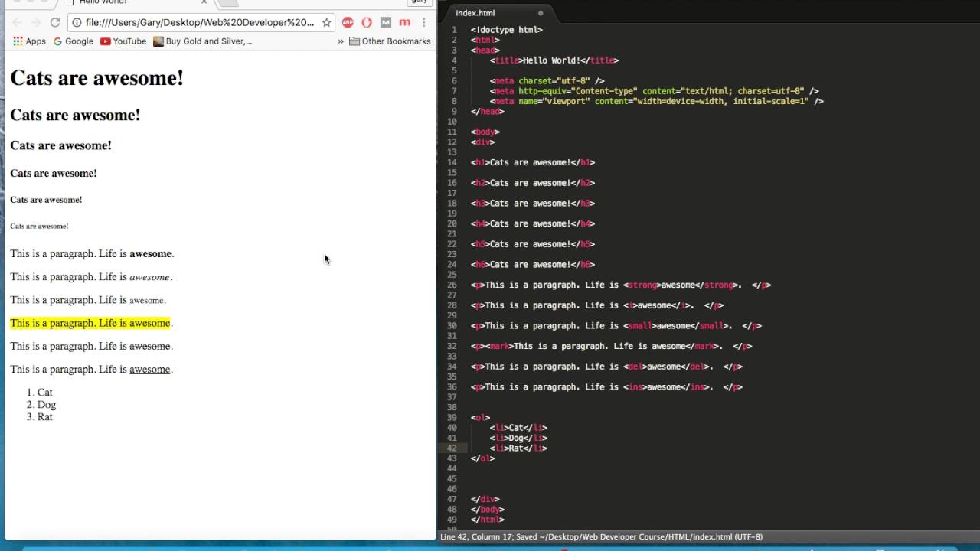Click the yellow highlighted paragraph
This screenshot has width=980, height=551.
click(x=90, y=323)
